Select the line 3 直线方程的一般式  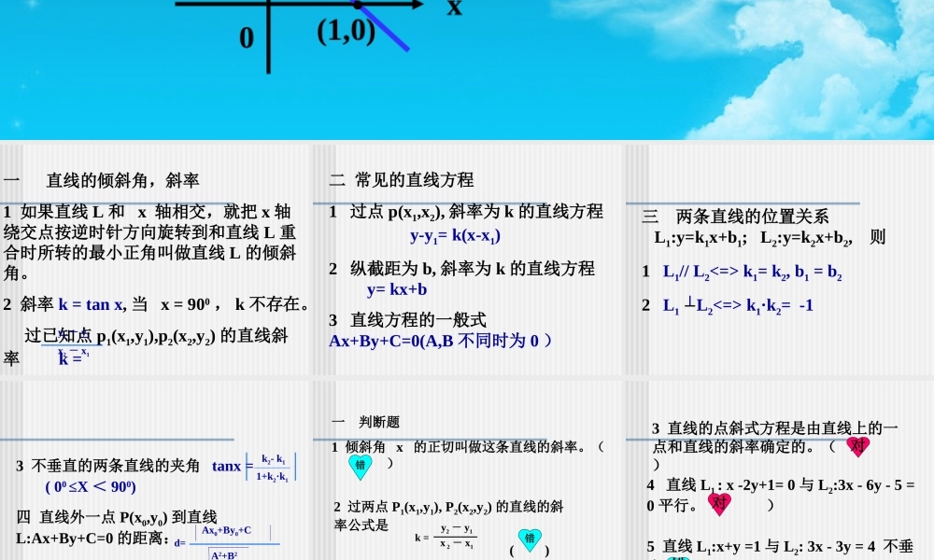[x=408, y=320]
